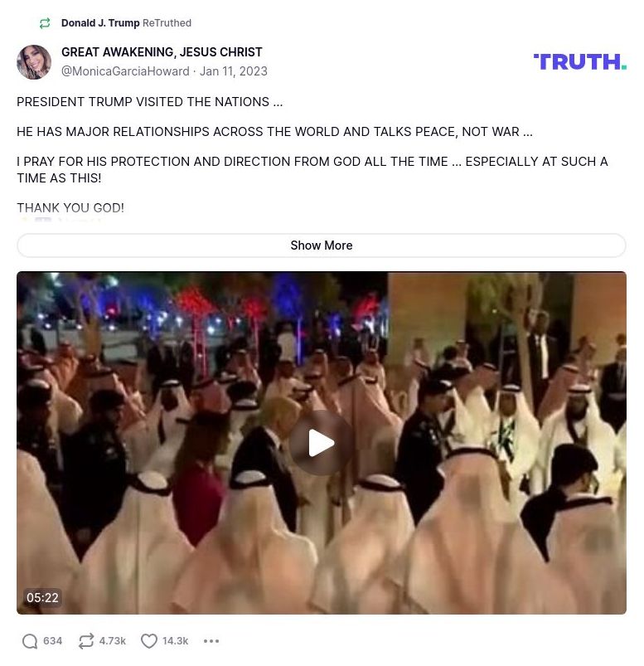Open the GREAT AWAKENING, JESUS CHRIST display name
The height and width of the screenshot is (666, 644).
click(162, 52)
